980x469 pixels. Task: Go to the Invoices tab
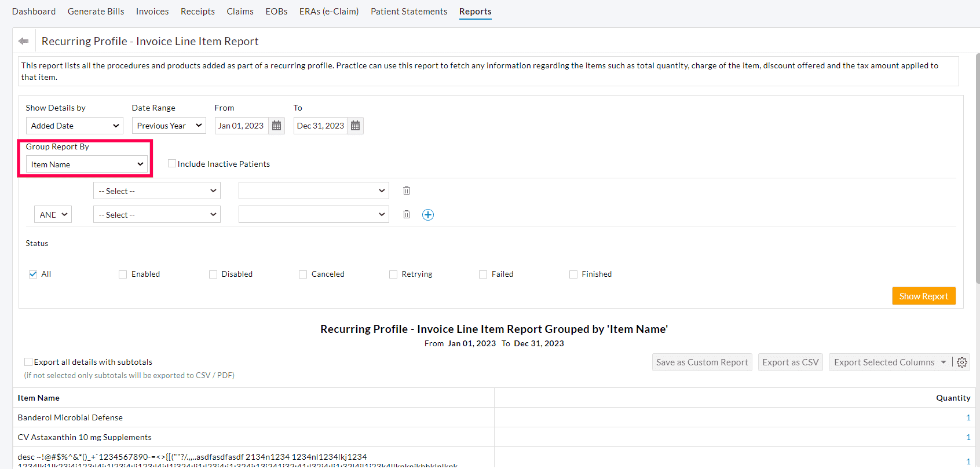(x=152, y=12)
